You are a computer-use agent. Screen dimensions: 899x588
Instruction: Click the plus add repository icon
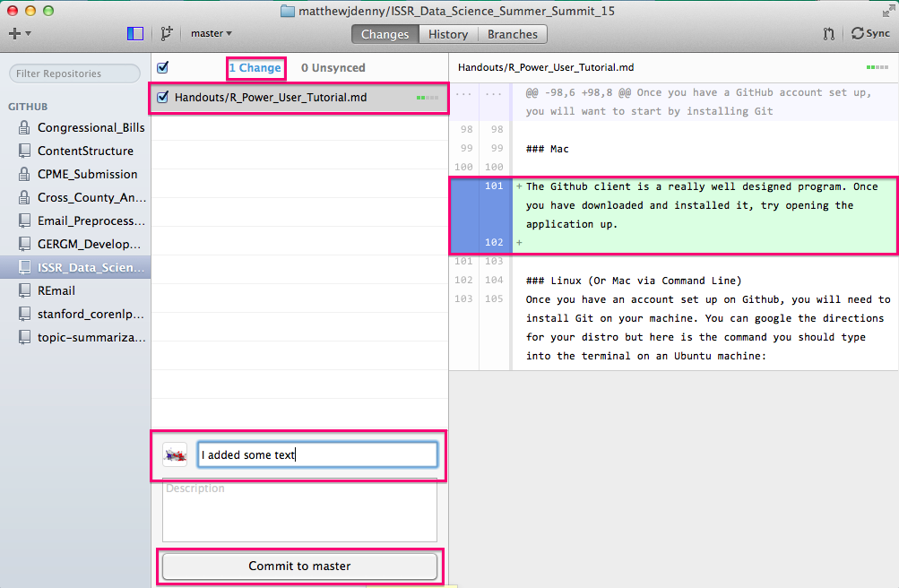[14, 34]
